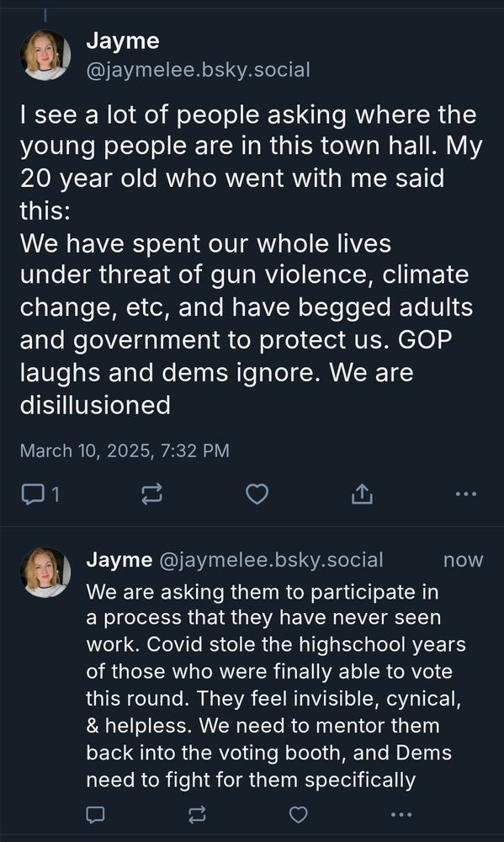Click the repost icon under the main post
Viewport: 504px width, 842px height.
point(150,494)
